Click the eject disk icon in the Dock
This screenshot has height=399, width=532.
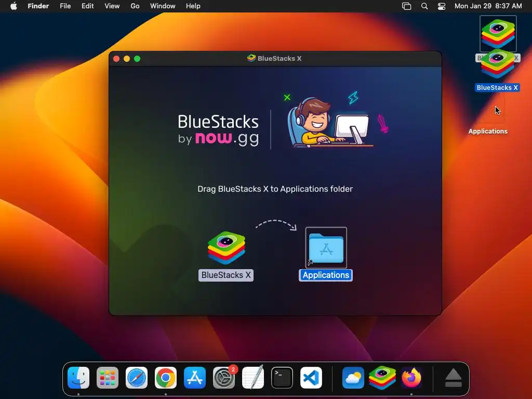coord(453,378)
